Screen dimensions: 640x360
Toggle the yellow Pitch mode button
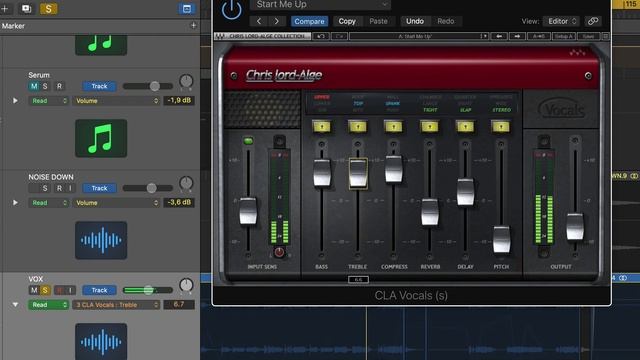pos(501,127)
